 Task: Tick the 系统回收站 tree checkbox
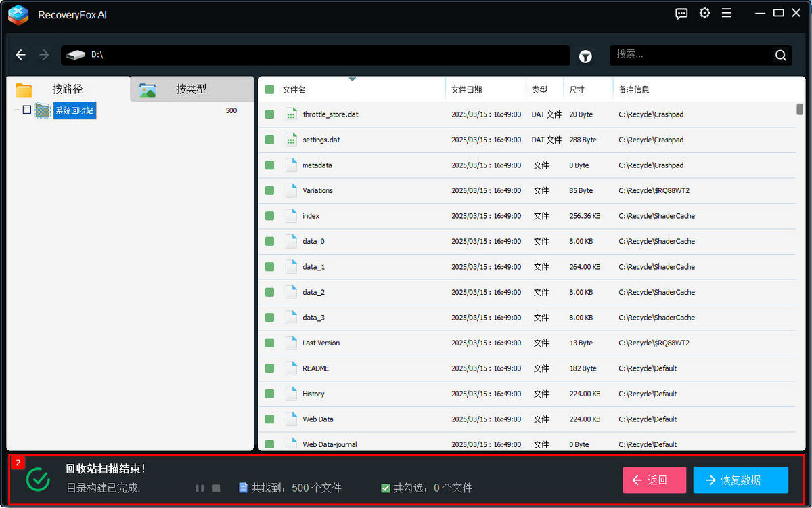coord(27,110)
